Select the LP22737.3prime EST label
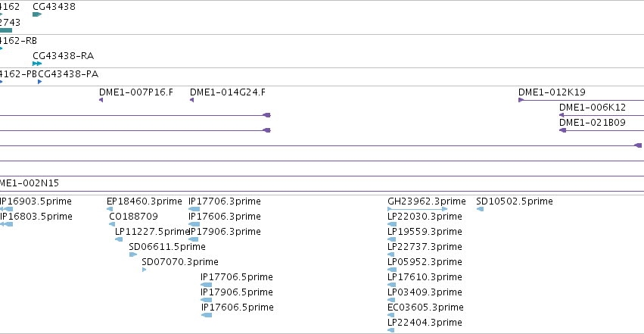 (425, 247)
